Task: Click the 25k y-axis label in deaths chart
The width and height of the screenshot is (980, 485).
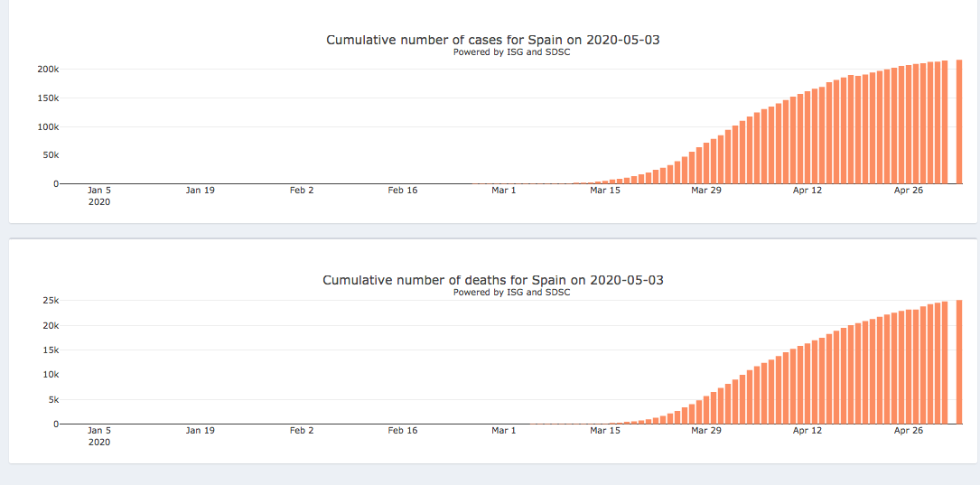Action: pyautogui.click(x=51, y=301)
